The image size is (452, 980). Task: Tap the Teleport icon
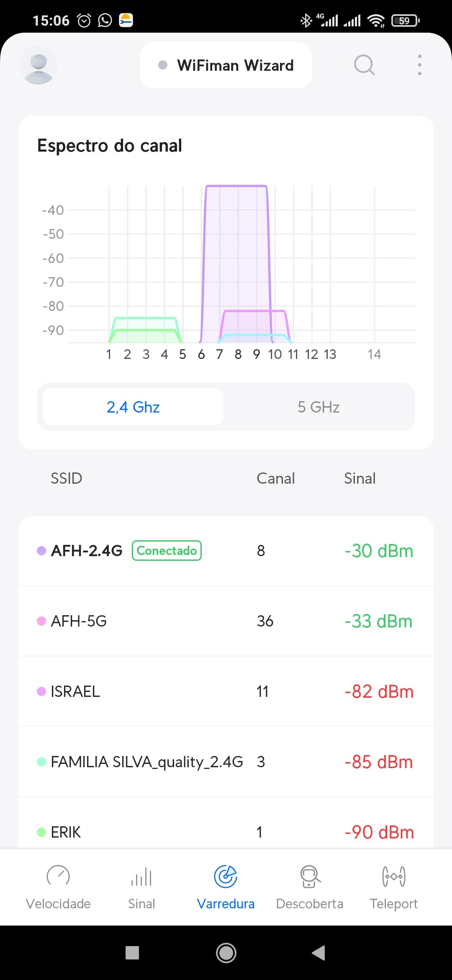click(393, 876)
